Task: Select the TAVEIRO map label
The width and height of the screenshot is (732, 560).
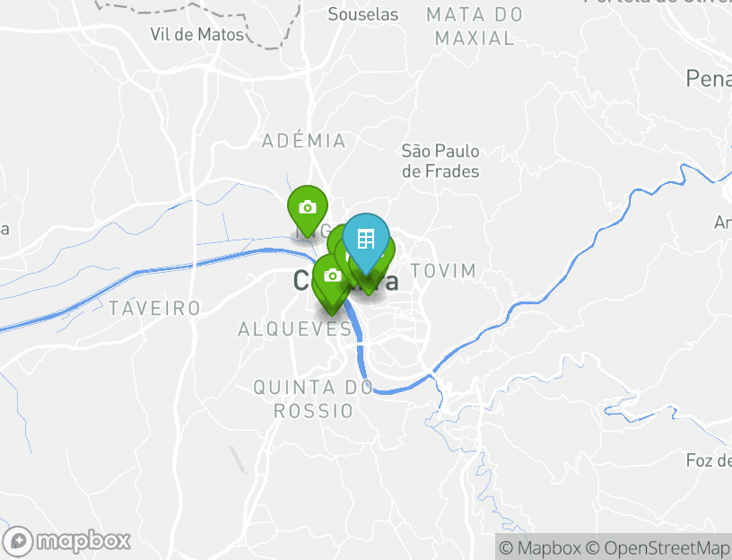Action: [x=154, y=308]
